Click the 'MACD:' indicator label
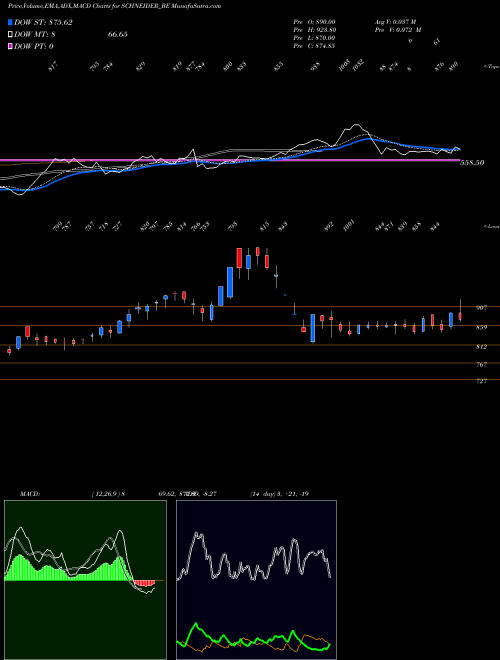The height and width of the screenshot is (660, 500). [x=29, y=494]
